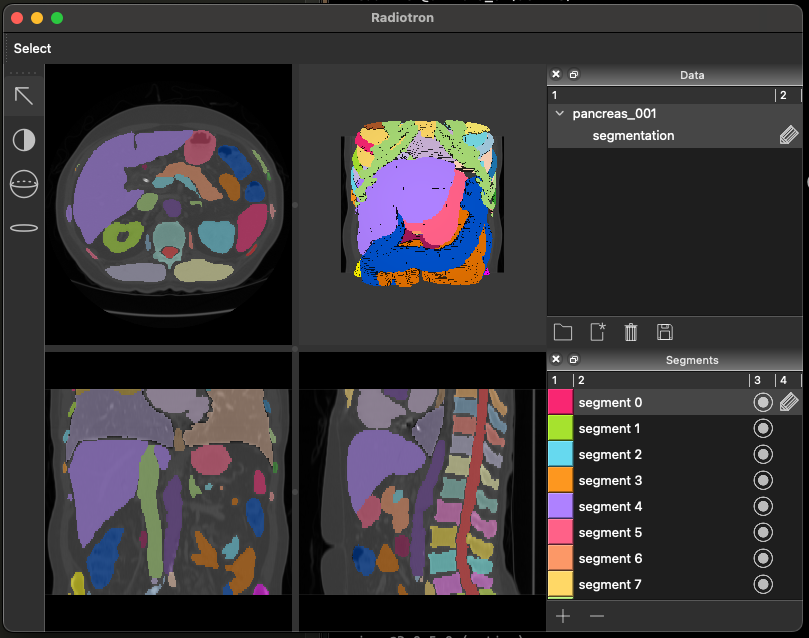Click the pencil icon beside segmentation
809x638 pixels.
coord(789,136)
